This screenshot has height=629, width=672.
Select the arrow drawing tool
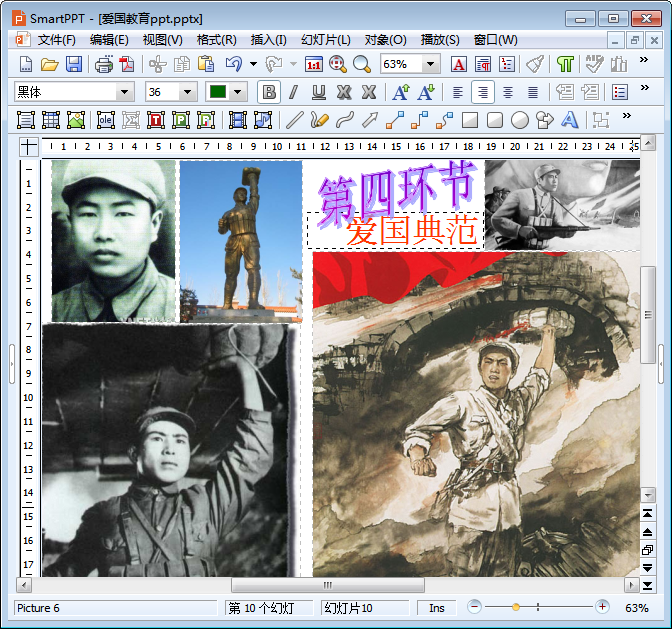pos(370,120)
